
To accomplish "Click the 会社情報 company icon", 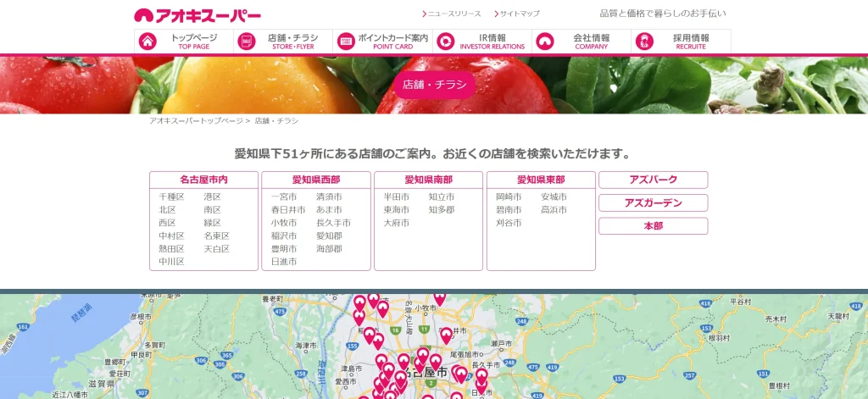I will pos(545,42).
